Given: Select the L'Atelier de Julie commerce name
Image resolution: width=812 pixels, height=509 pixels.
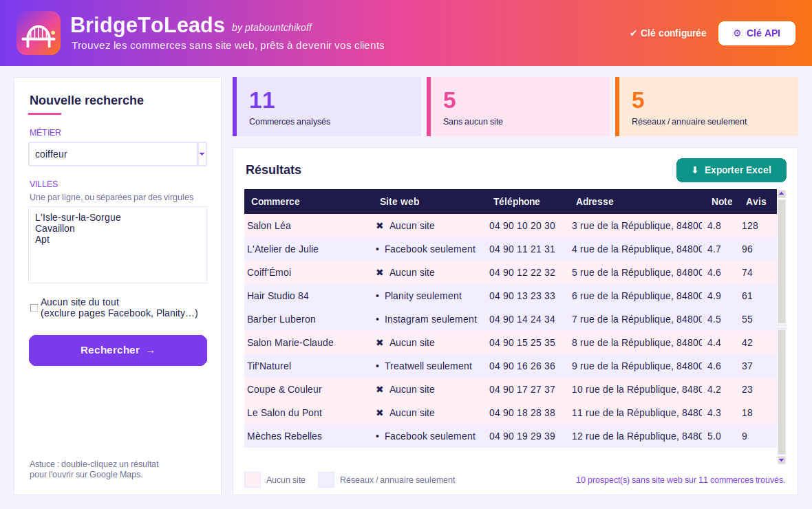Looking at the screenshot, I should tap(283, 249).
